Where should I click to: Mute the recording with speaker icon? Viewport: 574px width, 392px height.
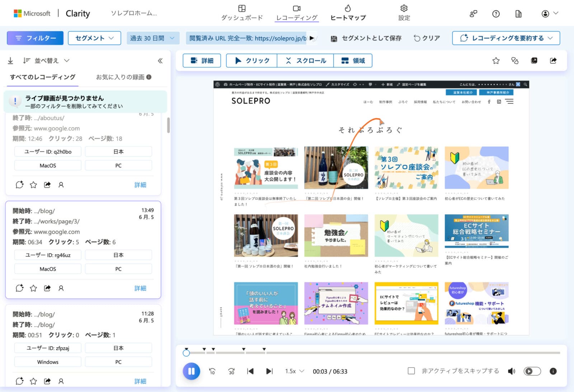(x=512, y=371)
